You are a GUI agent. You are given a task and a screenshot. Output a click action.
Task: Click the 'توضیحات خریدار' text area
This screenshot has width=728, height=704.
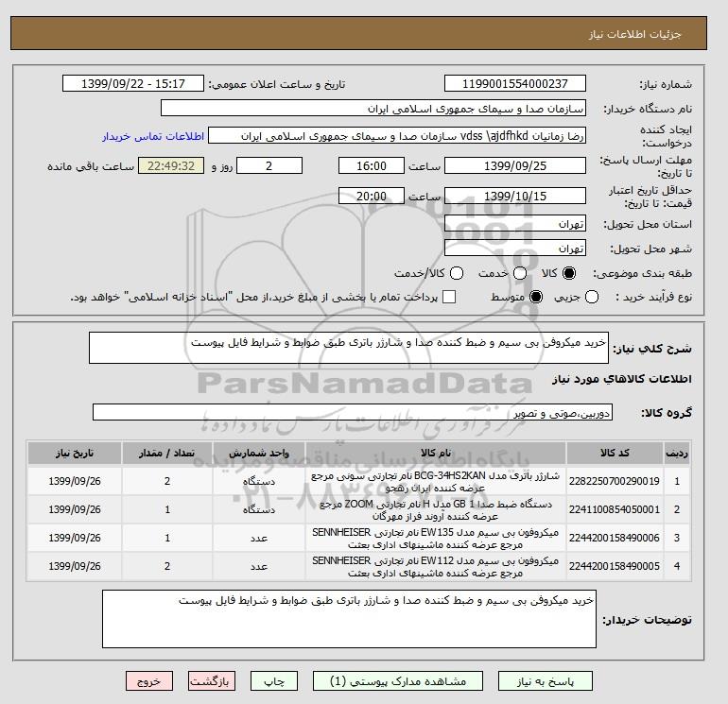tap(349, 619)
